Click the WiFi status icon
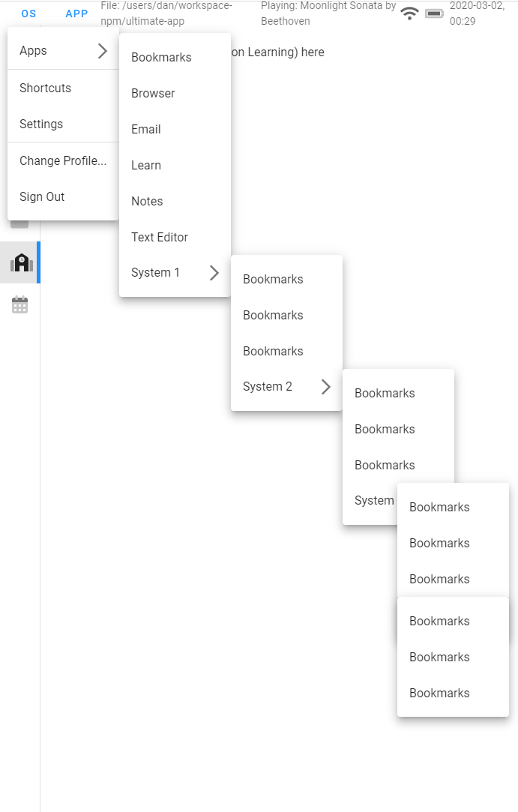 click(409, 13)
